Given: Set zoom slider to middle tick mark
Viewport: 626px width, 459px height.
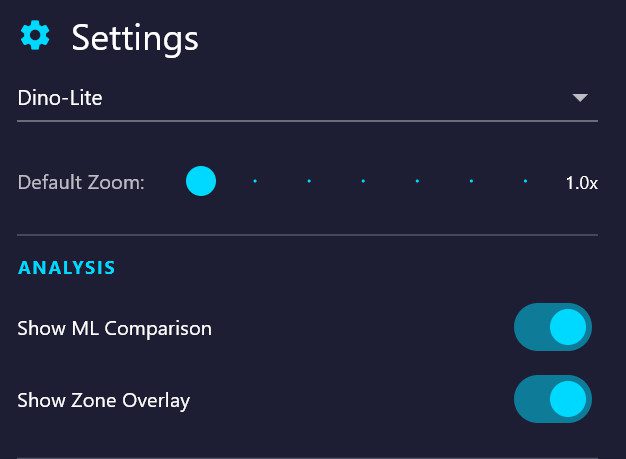Looking at the screenshot, I should pos(363,182).
